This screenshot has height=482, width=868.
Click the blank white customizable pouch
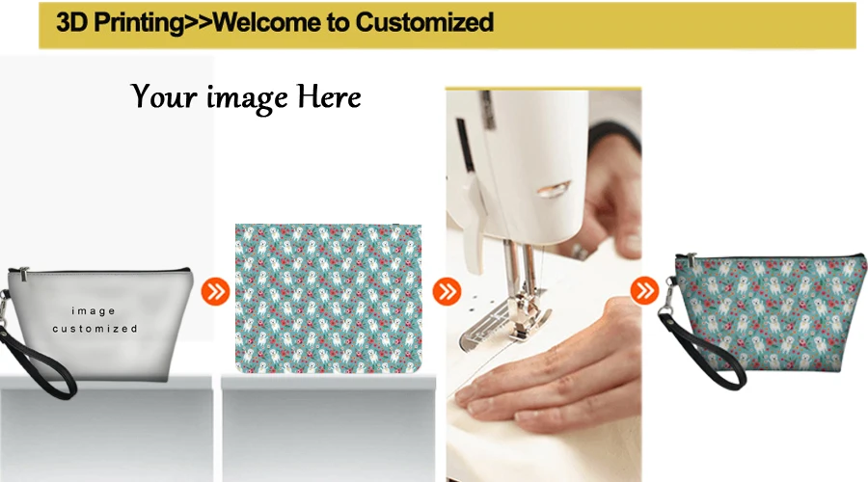click(97, 324)
